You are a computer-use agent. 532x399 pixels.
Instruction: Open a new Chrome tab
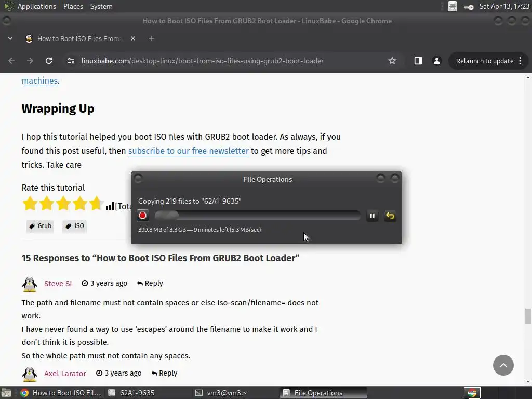click(x=152, y=38)
